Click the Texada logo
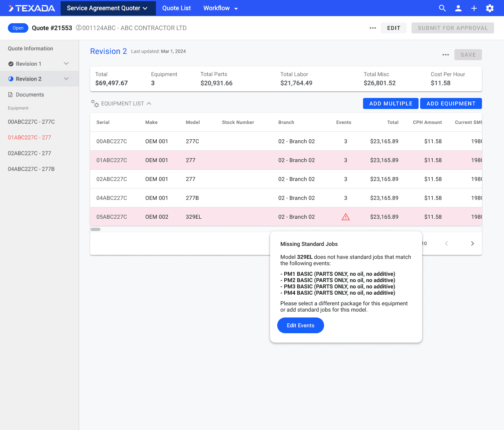Viewport: 504px width, 430px height. coord(32,8)
